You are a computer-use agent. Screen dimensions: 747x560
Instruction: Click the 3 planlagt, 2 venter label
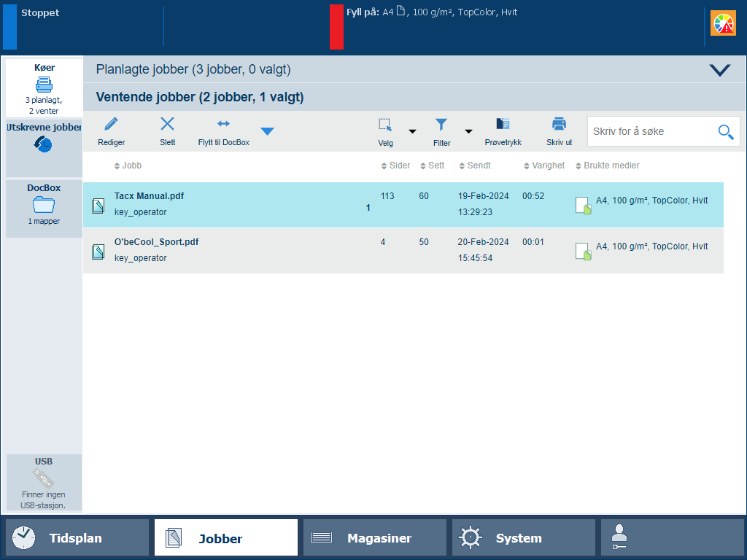(x=44, y=106)
